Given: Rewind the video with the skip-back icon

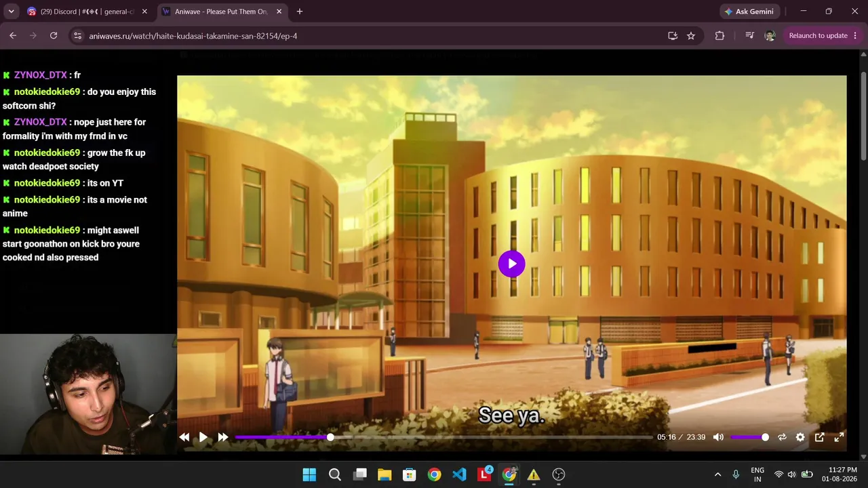Looking at the screenshot, I should (x=184, y=437).
